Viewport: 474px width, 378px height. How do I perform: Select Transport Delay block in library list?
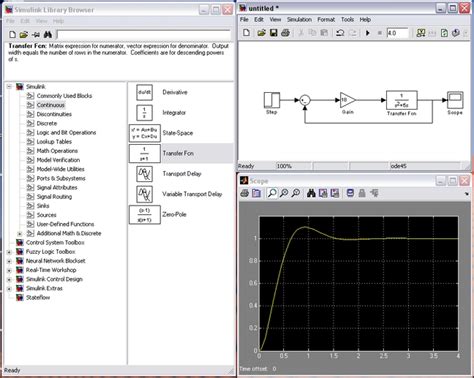(182, 174)
